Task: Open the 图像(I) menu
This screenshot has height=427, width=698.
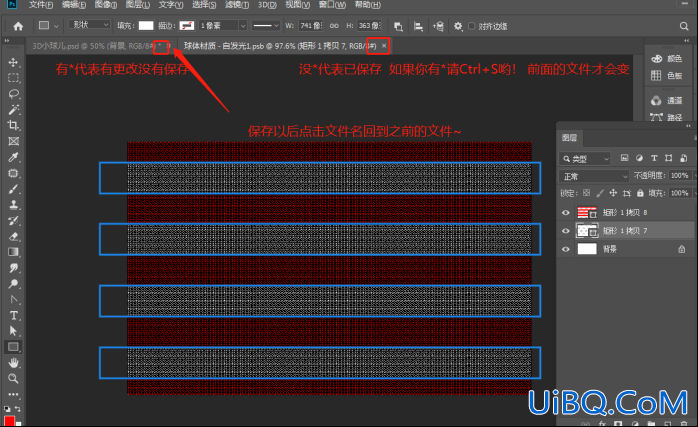Action: [106, 5]
